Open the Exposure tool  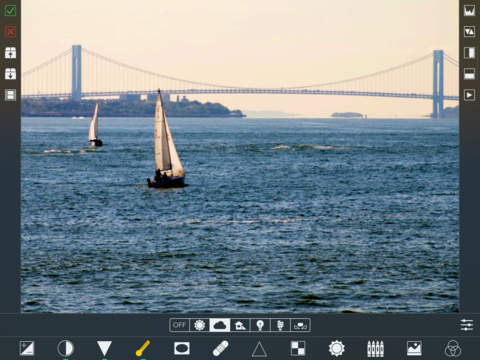27,349
